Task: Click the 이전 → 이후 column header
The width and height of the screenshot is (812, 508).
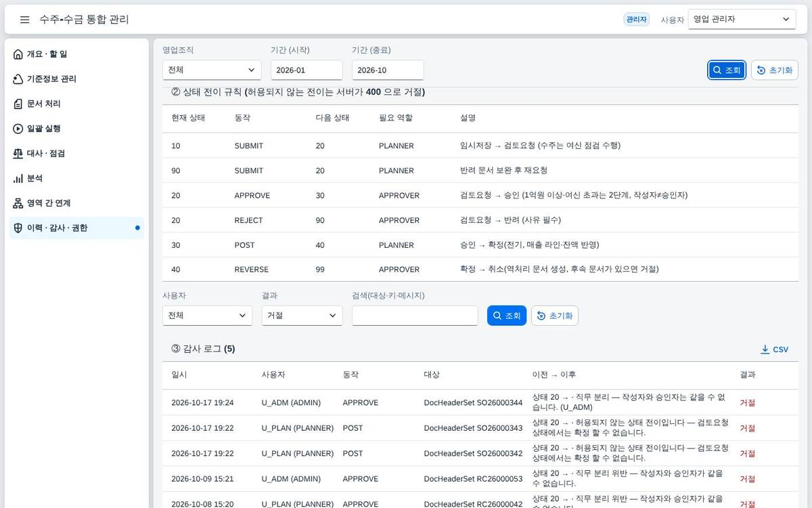Action: [554, 375]
